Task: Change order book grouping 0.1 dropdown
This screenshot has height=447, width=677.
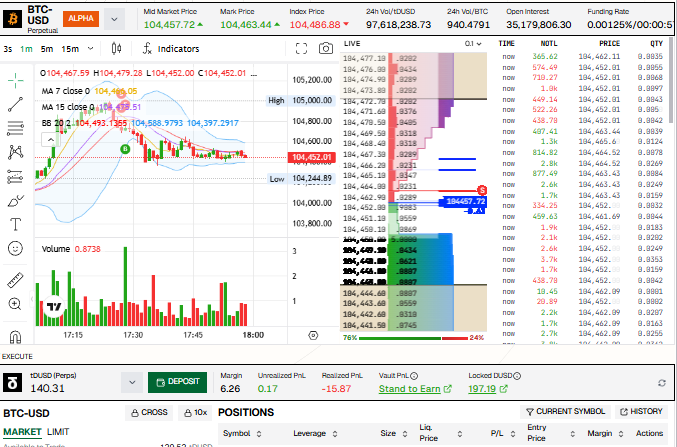Action: pos(473,44)
